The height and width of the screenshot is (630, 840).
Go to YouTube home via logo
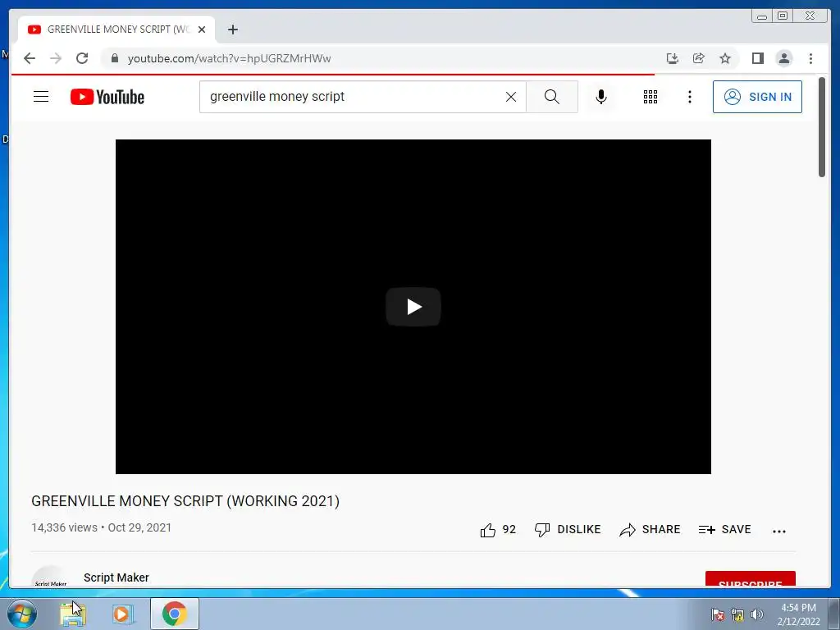pos(107,97)
